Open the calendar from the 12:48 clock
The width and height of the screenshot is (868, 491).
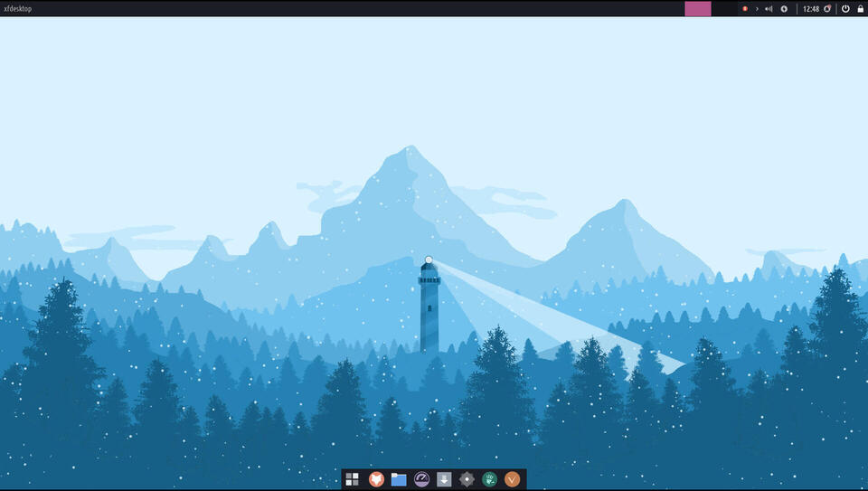click(811, 8)
